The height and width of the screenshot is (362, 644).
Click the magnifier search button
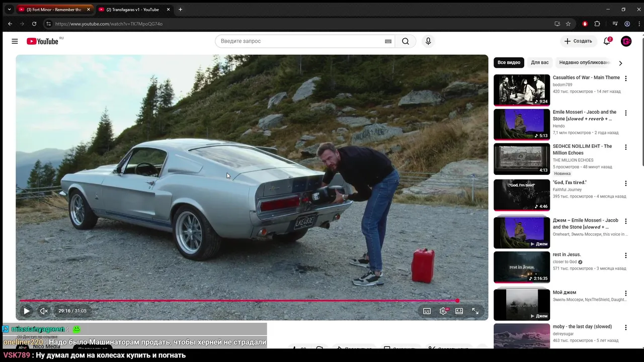click(406, 41)
